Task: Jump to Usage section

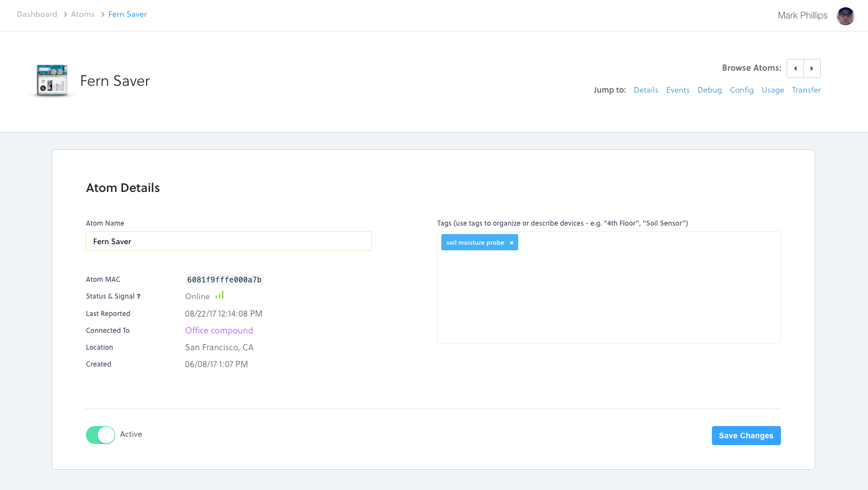Action: coord(773,90)
